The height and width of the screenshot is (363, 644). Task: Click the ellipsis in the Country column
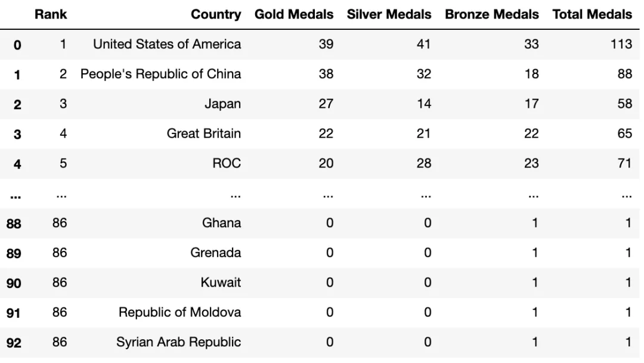tap(236, 196)
